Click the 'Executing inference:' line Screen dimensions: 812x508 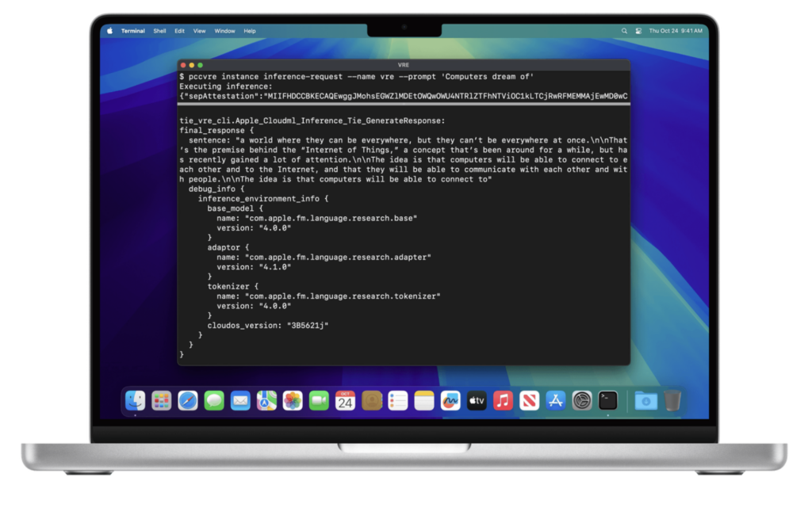pyautogui.click(x=226, y=86)
